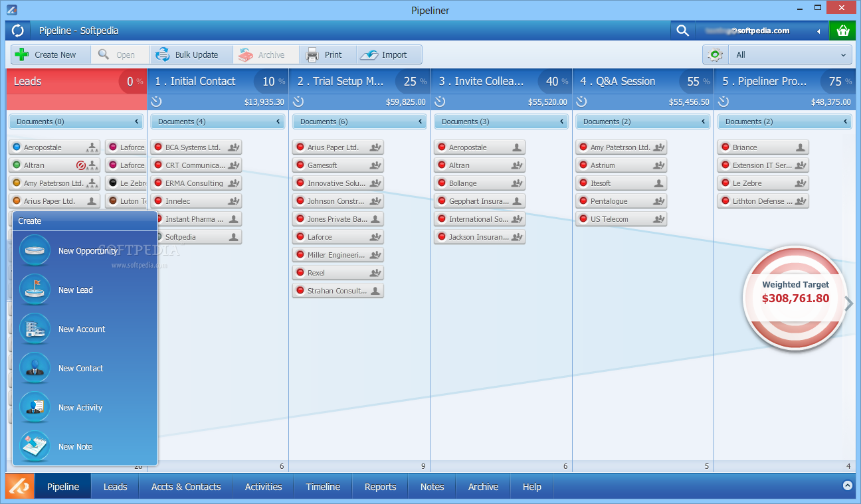Click the person icon on Itesoft card
This screenshot has height=504, width=861.
(x=658, y=183)
